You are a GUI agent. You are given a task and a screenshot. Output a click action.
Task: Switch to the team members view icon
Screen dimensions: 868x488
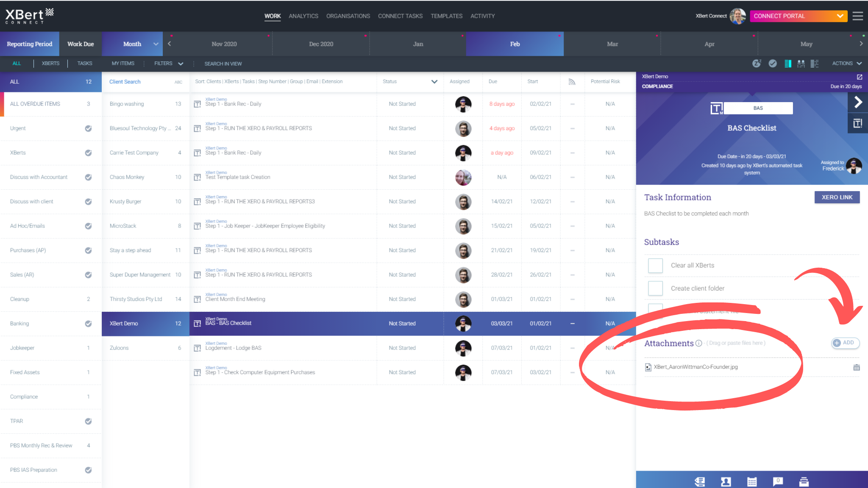click(801, 64)
